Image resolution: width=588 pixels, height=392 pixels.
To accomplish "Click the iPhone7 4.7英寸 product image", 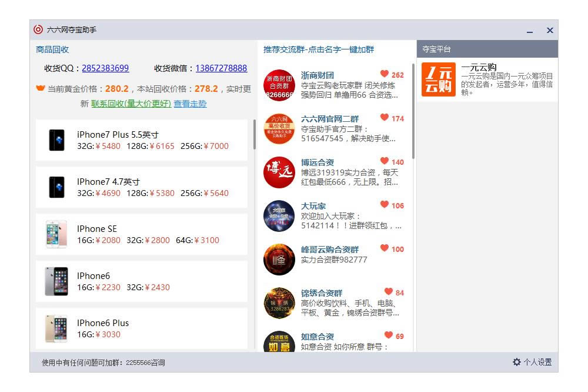I will pyautogui.click(x=56, y=187).
